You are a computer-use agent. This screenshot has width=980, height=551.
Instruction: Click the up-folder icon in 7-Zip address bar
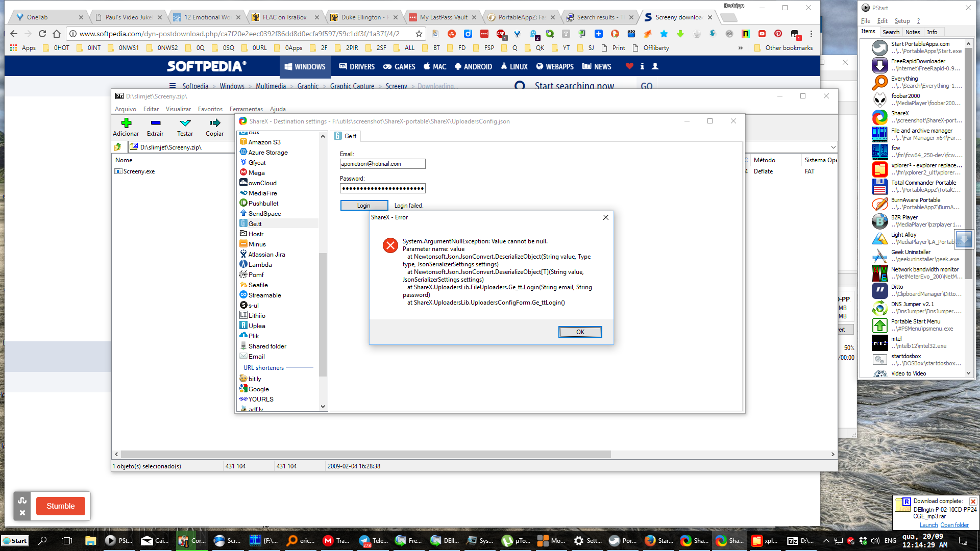118,147
